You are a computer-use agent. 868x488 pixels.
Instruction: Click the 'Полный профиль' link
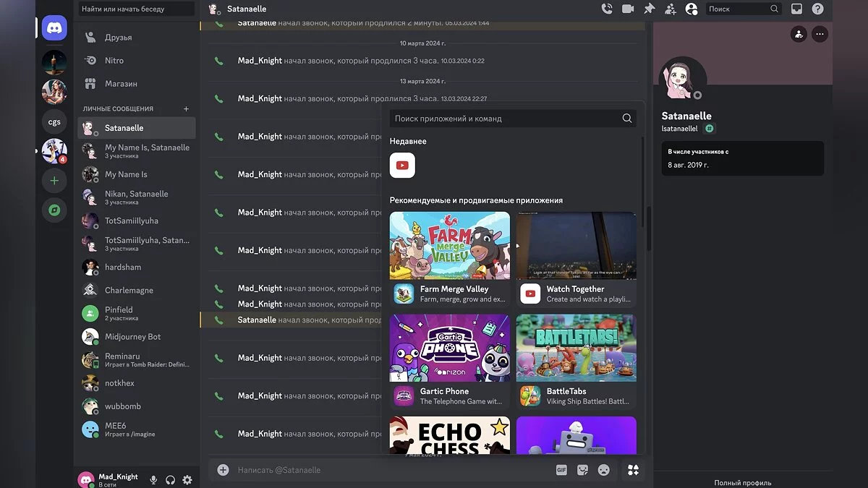tap(743, 483)
